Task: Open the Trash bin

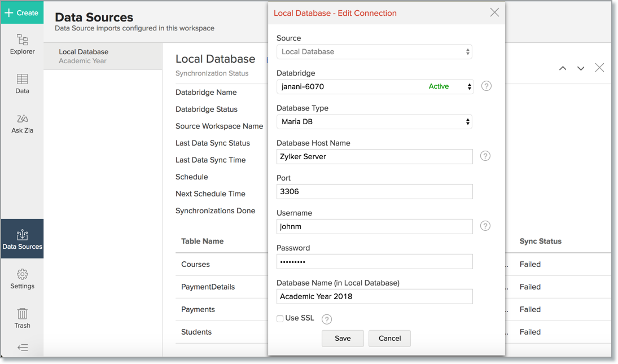Action: (22, 318)
